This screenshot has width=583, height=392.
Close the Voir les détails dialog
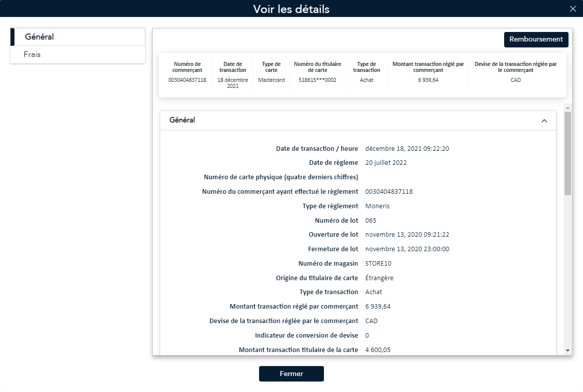pos(573,9)
